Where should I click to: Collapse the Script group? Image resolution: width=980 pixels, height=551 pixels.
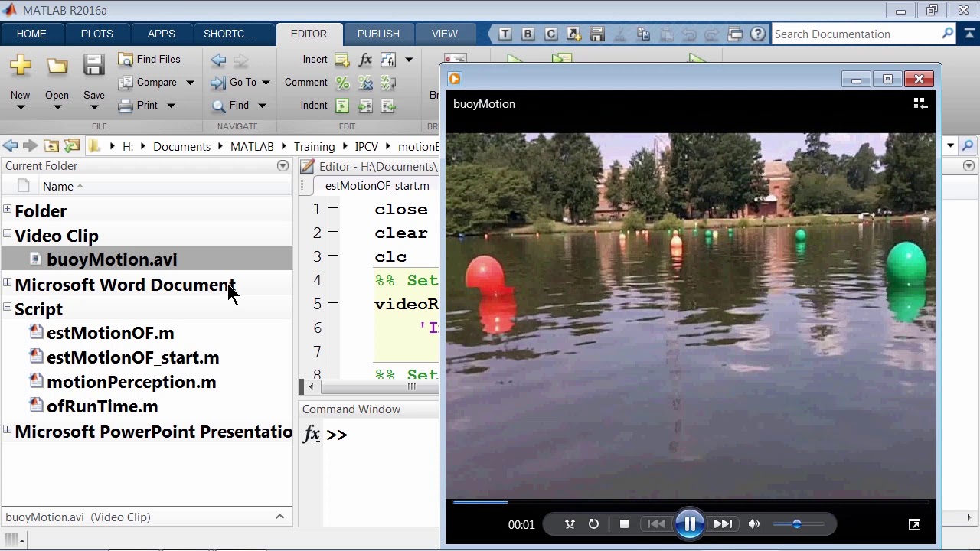[x=7, y=308]
